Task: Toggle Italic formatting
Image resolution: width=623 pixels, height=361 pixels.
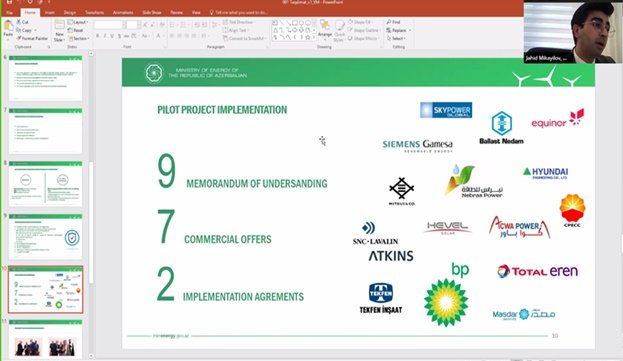Action: [x=104, y=36]
